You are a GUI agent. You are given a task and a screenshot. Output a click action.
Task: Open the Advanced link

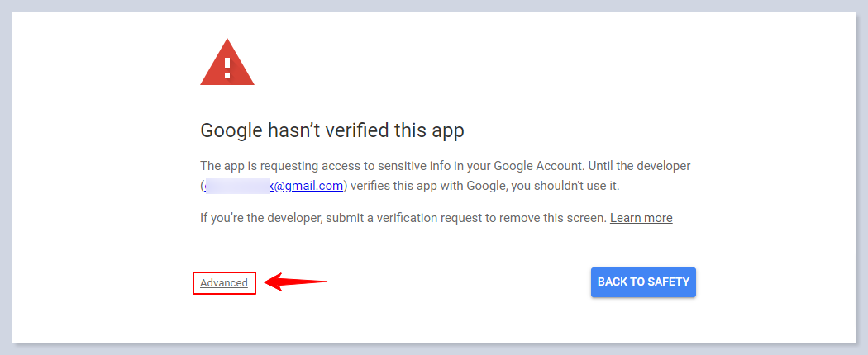(x=224, y=283)
